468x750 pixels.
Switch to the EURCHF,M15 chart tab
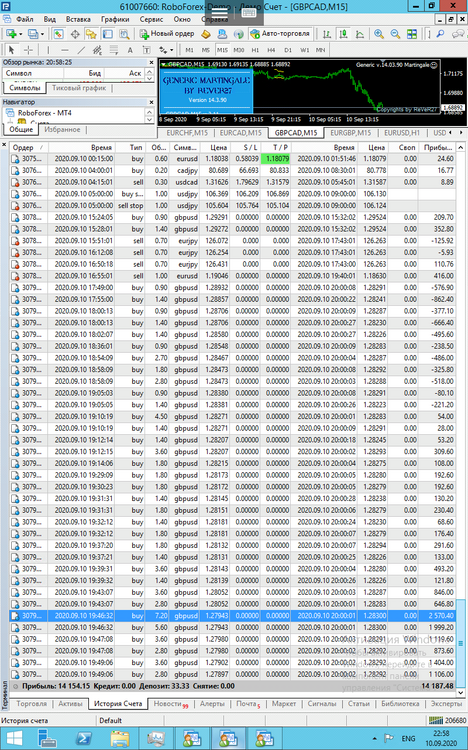pos(187,133)
